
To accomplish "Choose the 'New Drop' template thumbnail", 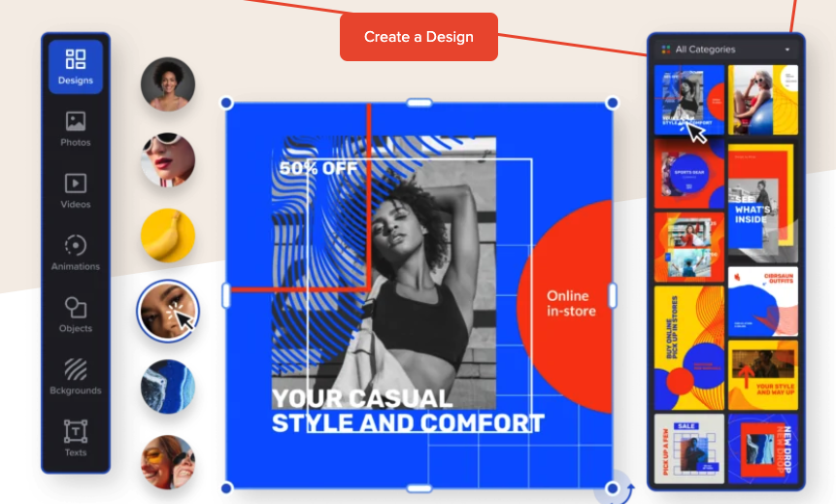I will click(763, 449).
